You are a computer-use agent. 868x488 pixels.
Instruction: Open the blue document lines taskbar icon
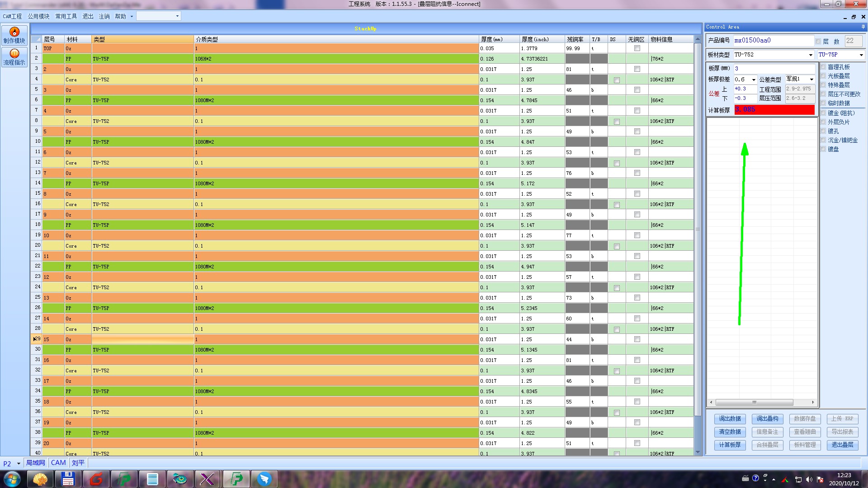(152, 479)
